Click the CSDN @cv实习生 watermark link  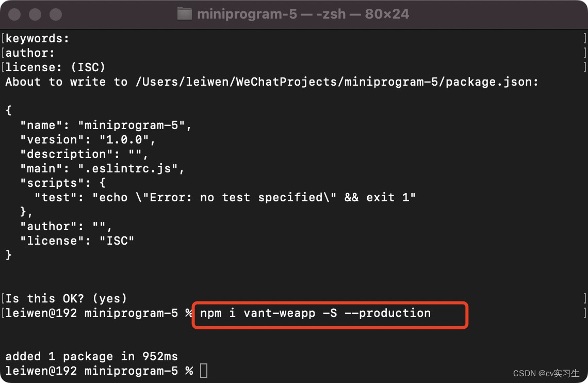pyautogui.click(x=547, y=372)
